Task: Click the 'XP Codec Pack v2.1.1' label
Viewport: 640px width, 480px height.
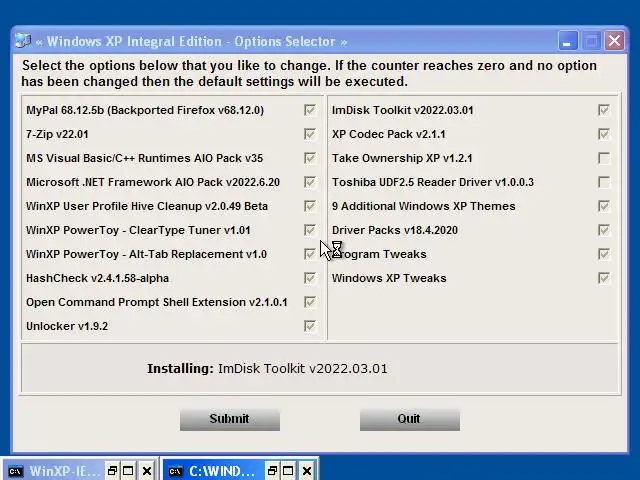Action: point(389,134)
